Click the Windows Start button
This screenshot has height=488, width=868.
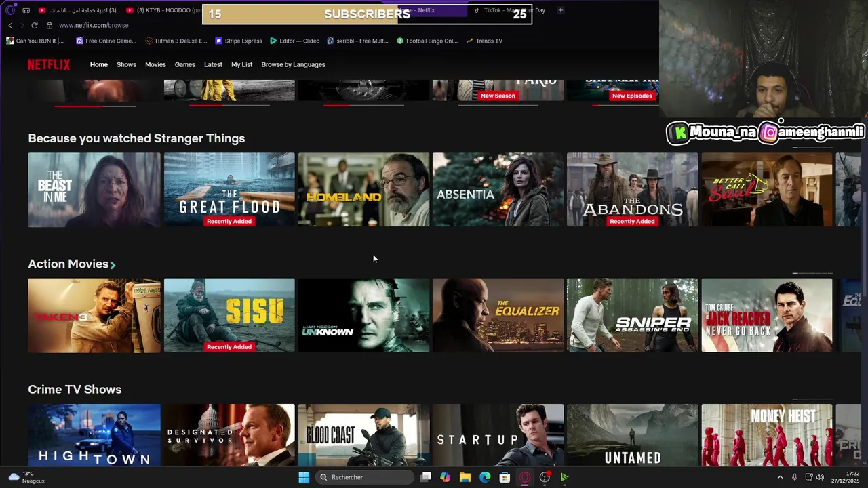click(x=304, y=477)
